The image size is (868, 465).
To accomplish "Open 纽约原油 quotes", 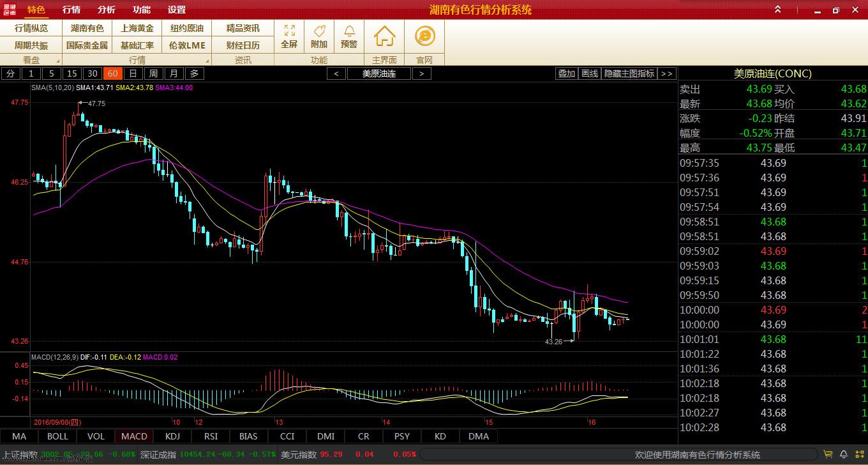I will click(x=187, y=28).
